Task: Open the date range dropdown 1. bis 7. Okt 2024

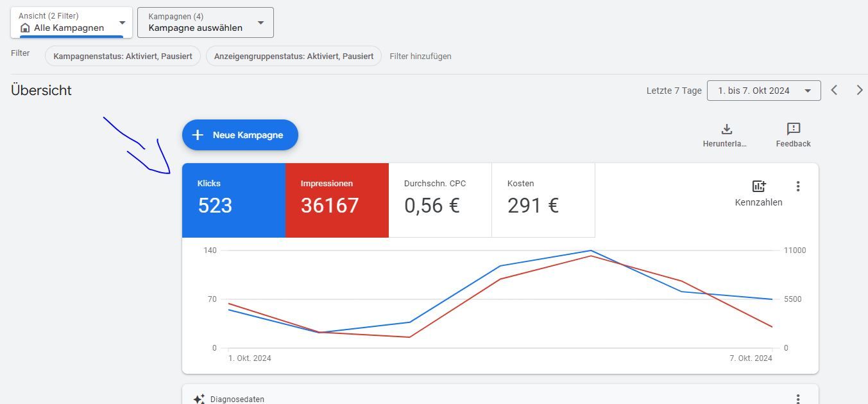Action: point(763,91)
